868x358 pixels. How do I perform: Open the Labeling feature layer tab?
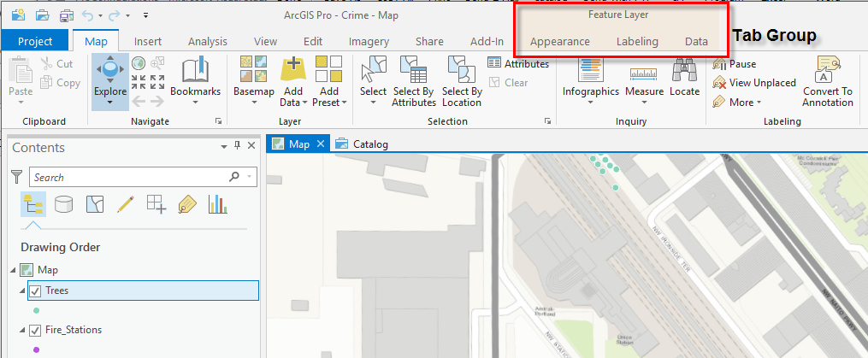(637, 42)
